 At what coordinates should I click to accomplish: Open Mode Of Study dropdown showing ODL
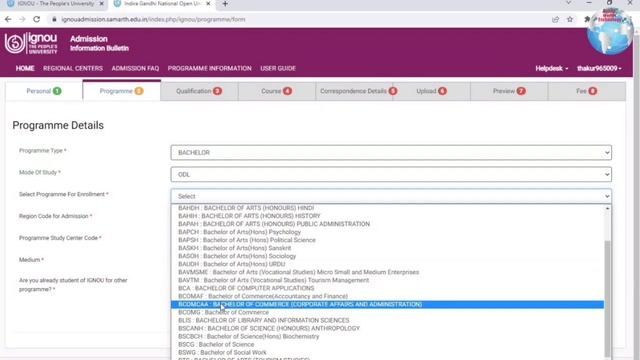click(x=391, y=174)
